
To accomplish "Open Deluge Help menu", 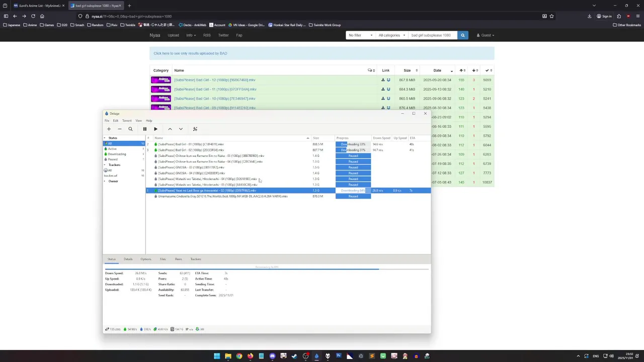I will pos(149,121).
